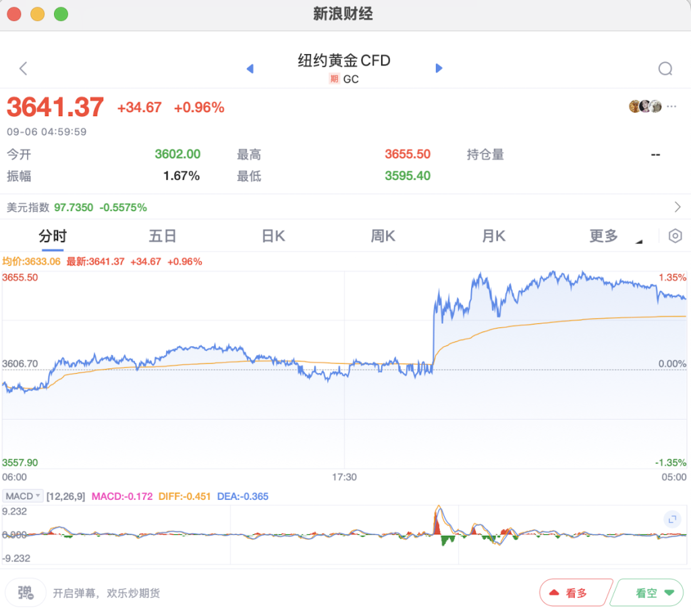Viewport: 691px width, 616px height.
Task: Click the DIFF:-0.451 value
Action: 185,496
